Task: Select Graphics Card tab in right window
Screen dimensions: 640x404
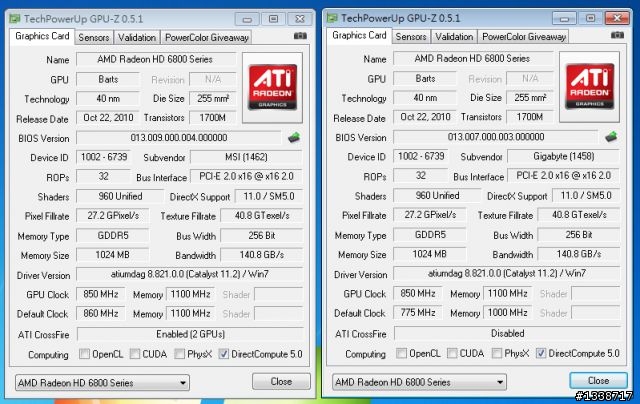Action: pyautogui.click(x=359, y=36)
